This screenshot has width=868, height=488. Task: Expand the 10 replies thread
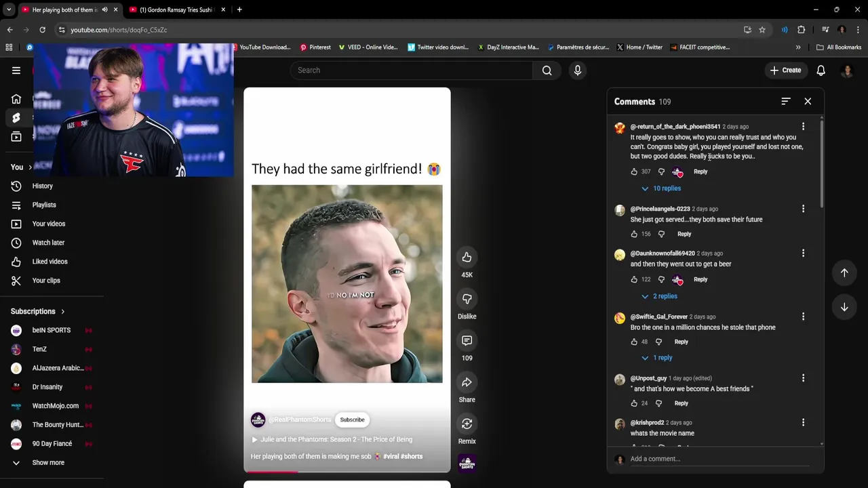click(661, 188)
